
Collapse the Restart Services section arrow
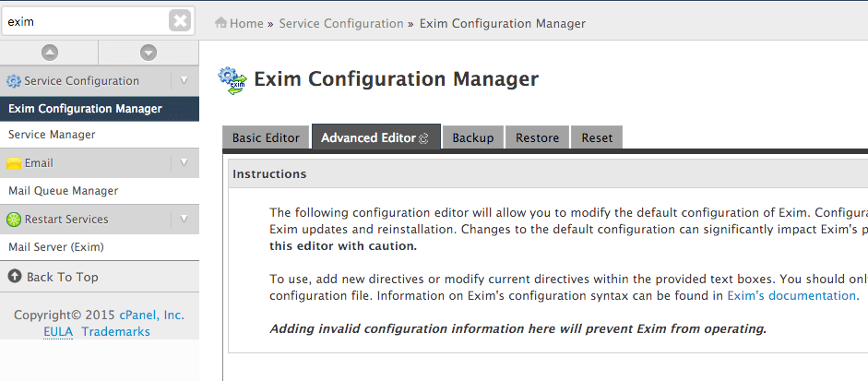tap(184, 220)
